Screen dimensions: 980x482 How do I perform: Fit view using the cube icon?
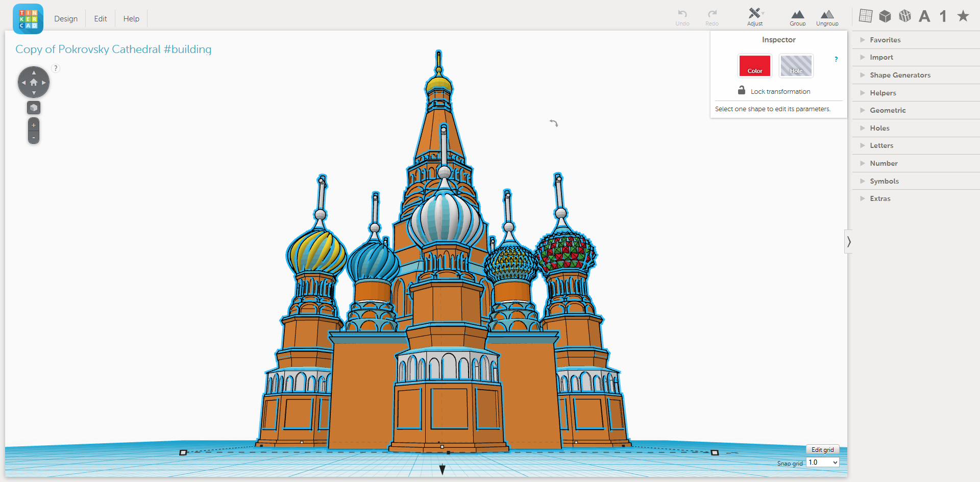coord(34,108)
